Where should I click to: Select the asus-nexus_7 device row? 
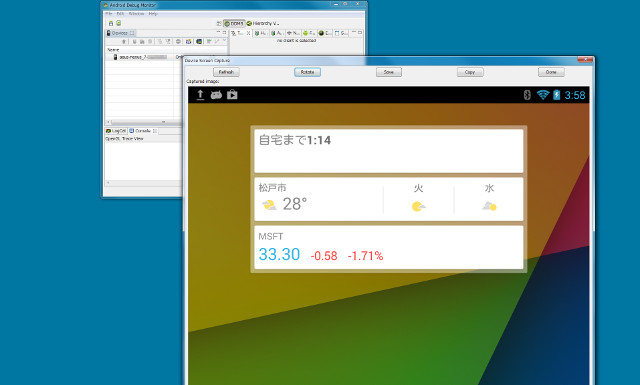(x=144, y=57)
